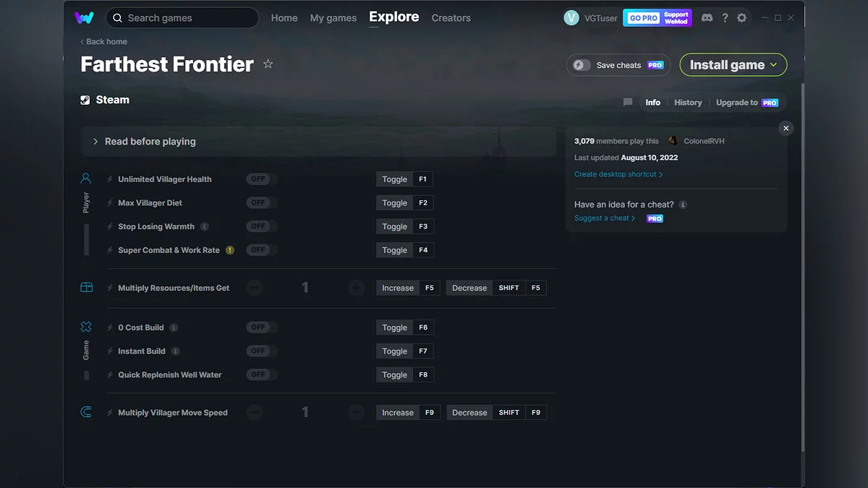
Task: Open the settings gear icon
Action: pyautogui.click(x=741, y=17)
